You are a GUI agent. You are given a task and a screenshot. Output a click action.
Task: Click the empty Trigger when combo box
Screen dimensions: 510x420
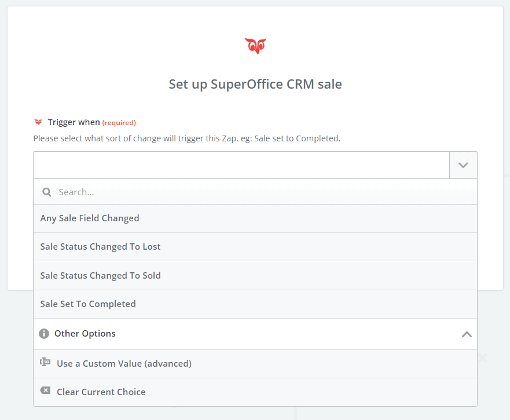[241, 165]
